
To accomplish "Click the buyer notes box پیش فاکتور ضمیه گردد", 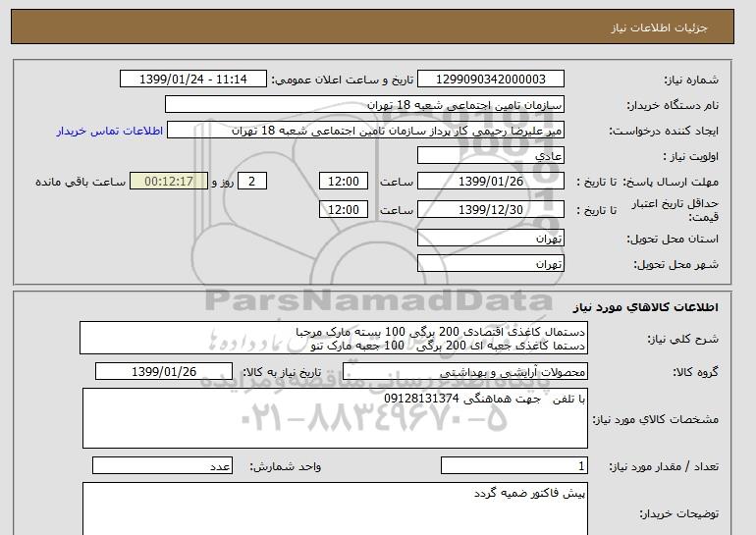I will [335, 508].
